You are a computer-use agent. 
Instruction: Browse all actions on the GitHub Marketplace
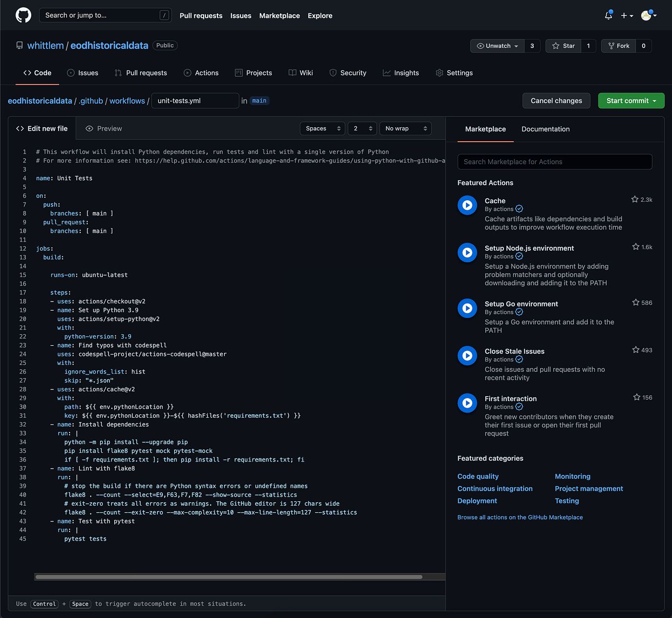click(520, 517)
